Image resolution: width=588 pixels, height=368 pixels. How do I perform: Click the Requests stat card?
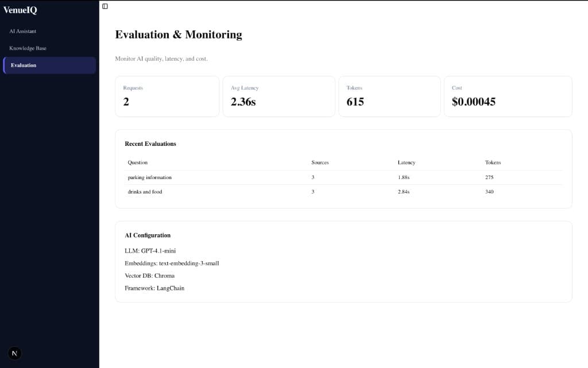pos(167,96)
